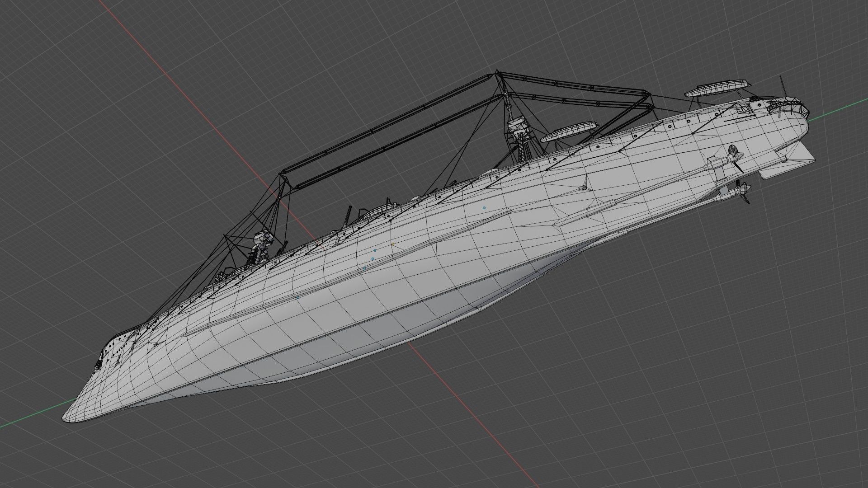Select the lifeboat nearest the stern
Viewport: 868px width, 488px height.
[x=718, y=88]
